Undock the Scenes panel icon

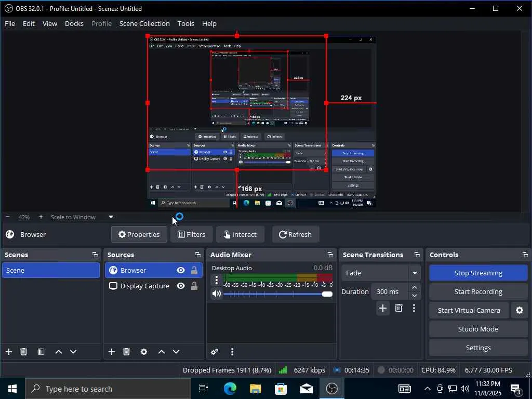(x=95, y=255)
